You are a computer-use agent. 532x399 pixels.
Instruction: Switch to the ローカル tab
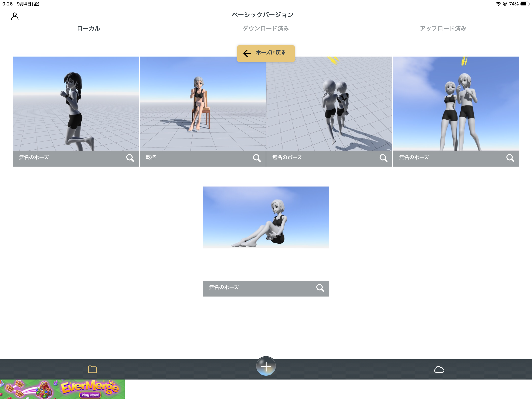pos(89,28)
